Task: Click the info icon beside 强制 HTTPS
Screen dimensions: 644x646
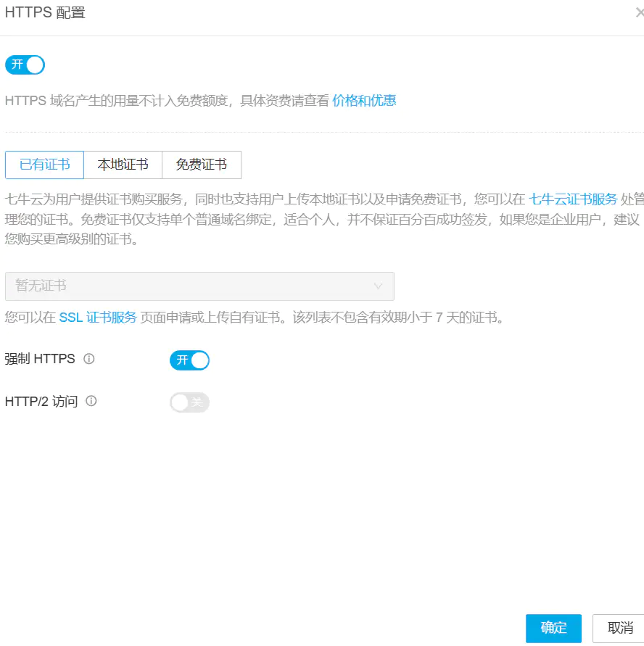Action: click(x=89, y=359)
